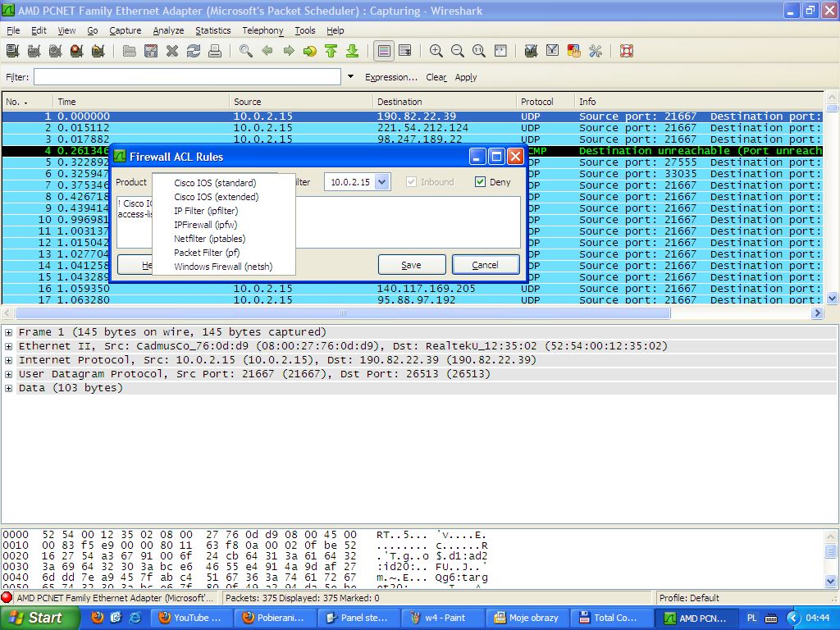The width and height of the screenshot is (840, 630).
Task: Zoom out toolbar icon
Action: click(458, 51)
